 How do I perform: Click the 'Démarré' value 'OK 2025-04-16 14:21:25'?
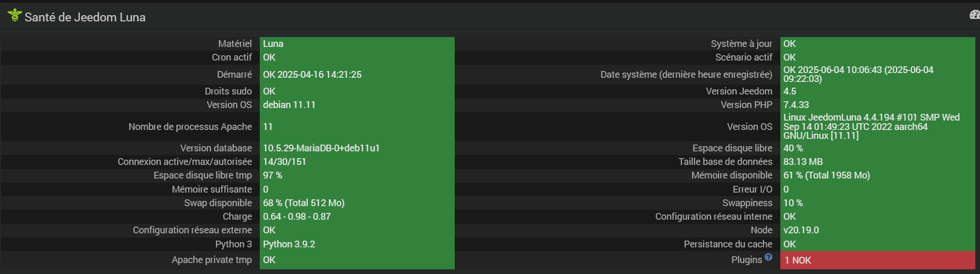click(312, 75)
